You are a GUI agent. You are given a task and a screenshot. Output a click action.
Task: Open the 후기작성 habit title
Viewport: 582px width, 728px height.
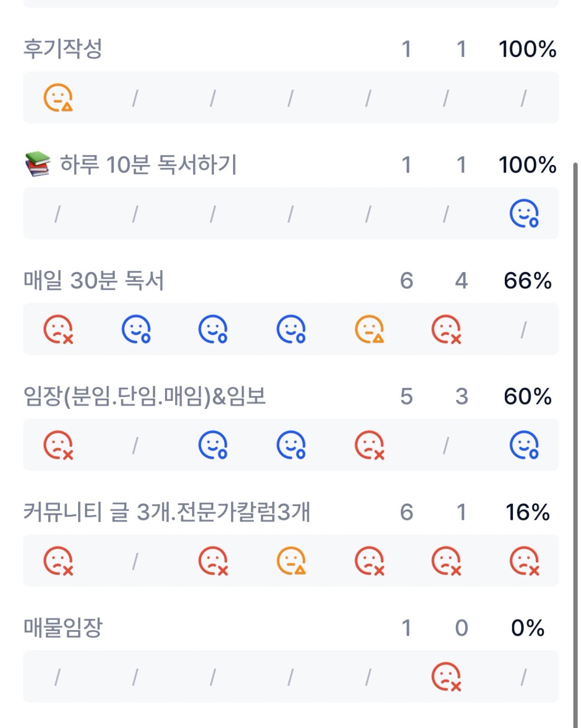tap(63, 49)
